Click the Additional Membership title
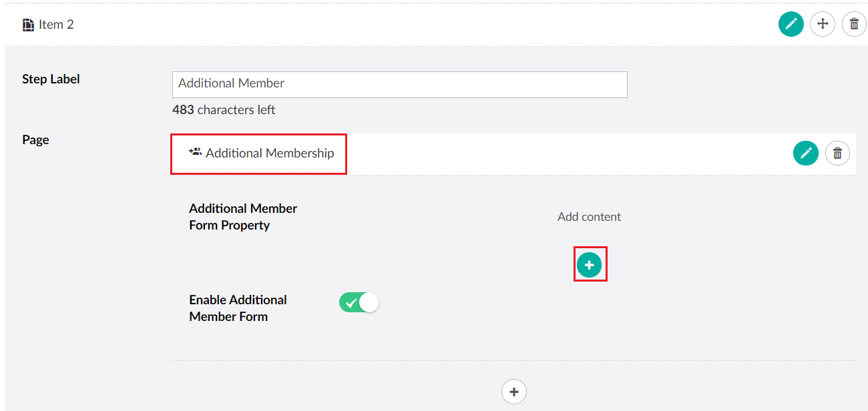Viewport: 868px width, 411px height. pyautogui.click(x=269, y=153)
